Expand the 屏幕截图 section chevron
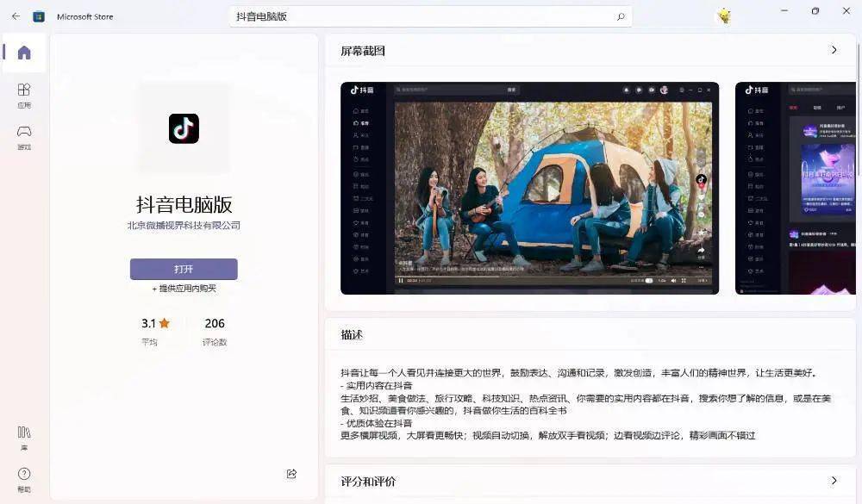 pyautogui.click(x=834, y=50)
